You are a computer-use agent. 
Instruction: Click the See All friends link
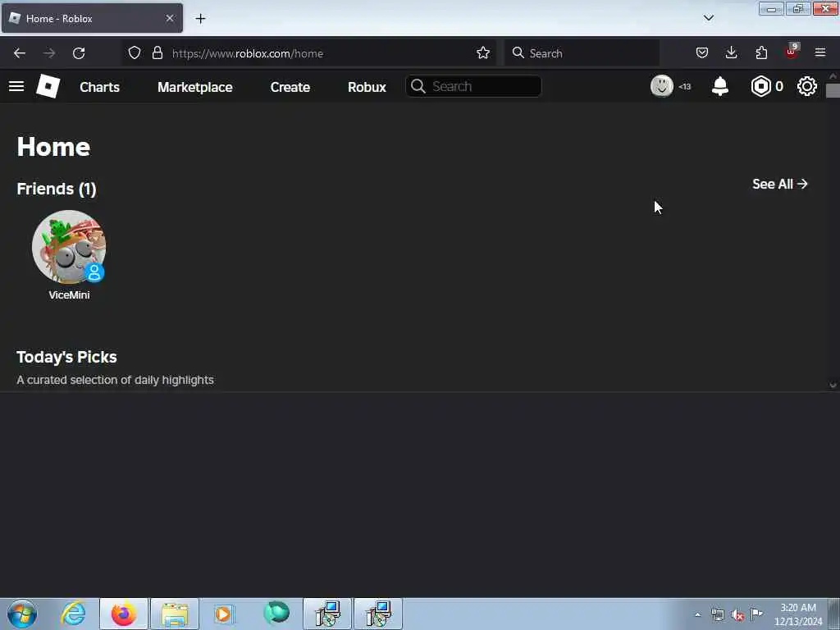(779, 184)
